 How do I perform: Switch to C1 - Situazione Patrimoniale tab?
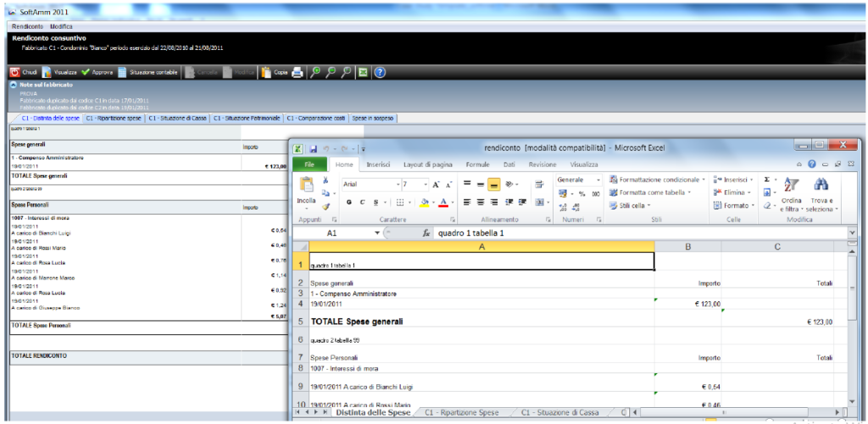pyautogui.click(x=247, y=119)
